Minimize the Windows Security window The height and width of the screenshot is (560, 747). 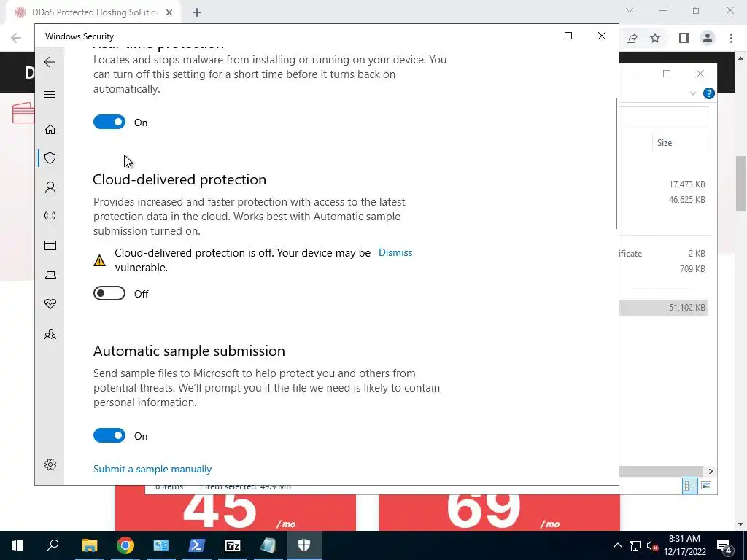(x=535, y=36)
